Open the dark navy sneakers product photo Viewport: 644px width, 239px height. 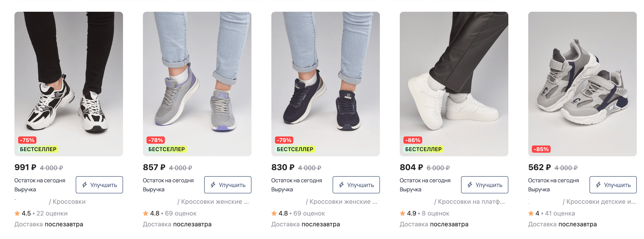325,75
